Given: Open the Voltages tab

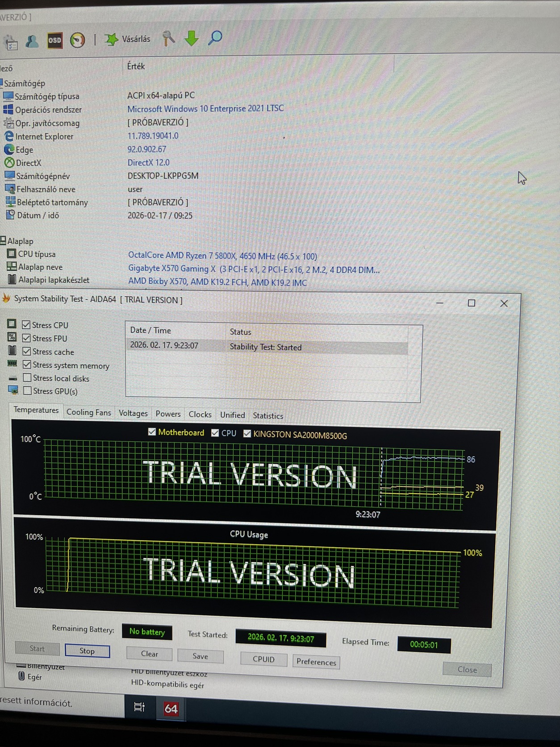Looking at the screenshot, I should pos(133,413).
